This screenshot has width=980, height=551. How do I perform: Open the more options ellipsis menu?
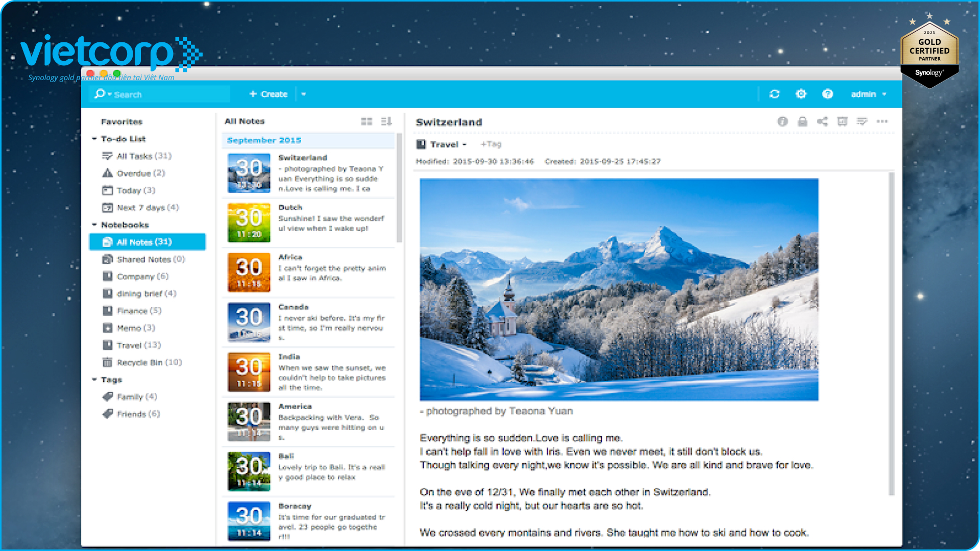[x=882, y=121]
